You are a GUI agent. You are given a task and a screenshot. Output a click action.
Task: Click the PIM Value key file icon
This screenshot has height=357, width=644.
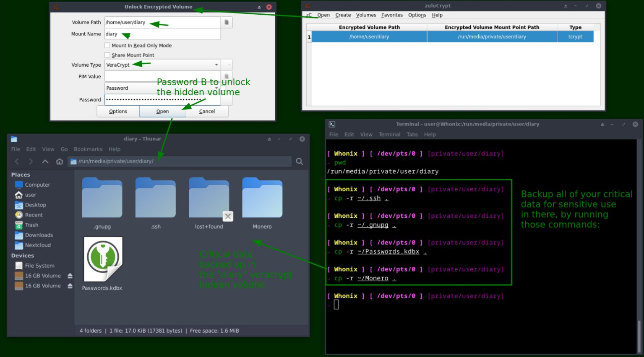[x=227, y=76]
